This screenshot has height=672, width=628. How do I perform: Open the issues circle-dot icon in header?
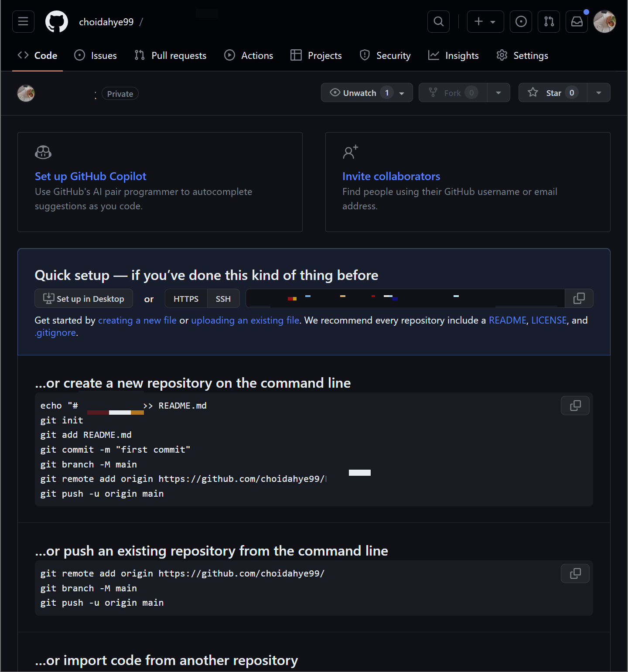click(x=521, y=21)
